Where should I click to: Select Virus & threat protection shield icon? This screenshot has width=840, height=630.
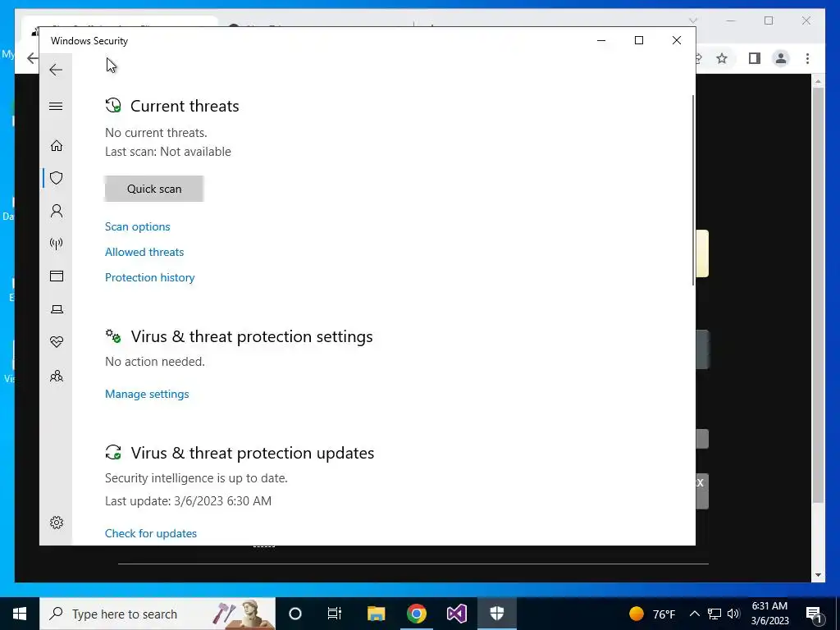(x=57, y=178)
